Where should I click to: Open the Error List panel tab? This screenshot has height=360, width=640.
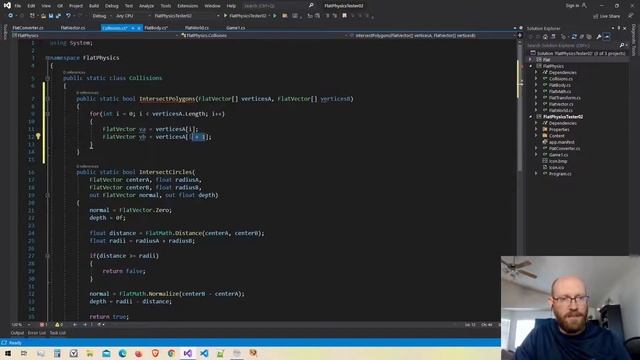pos(37,333)
